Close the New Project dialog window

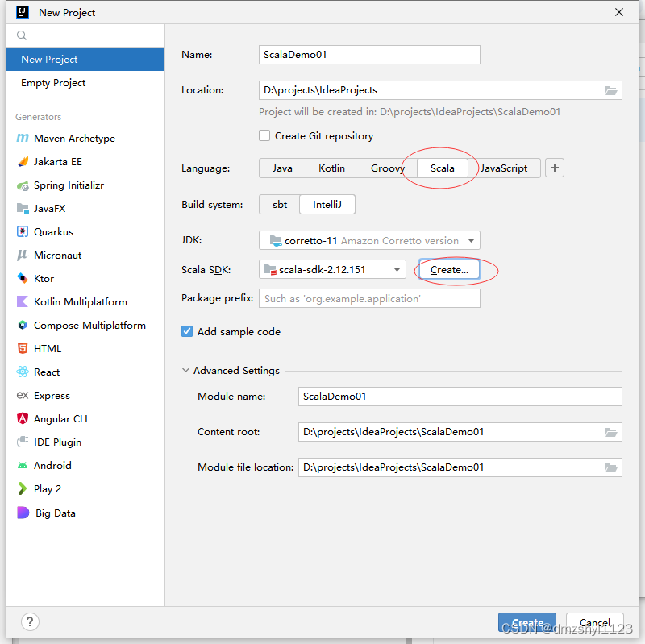[x=619, y=12]
